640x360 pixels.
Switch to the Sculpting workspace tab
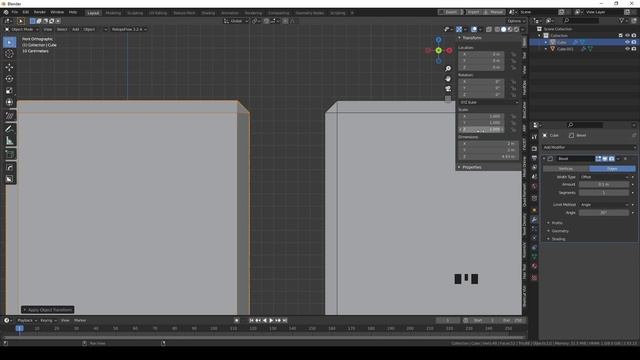(135, 13)
